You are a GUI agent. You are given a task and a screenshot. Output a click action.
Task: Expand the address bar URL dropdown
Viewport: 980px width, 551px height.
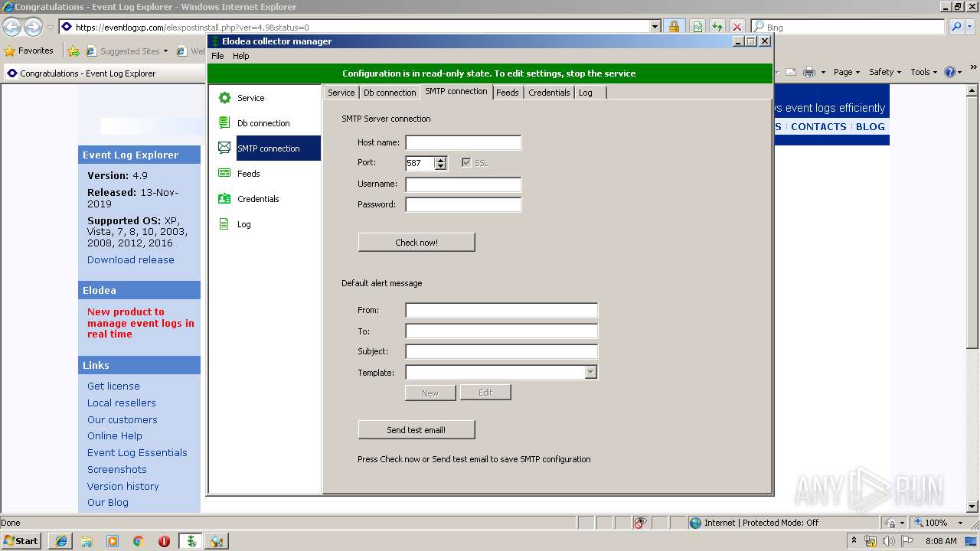(655, 27)
